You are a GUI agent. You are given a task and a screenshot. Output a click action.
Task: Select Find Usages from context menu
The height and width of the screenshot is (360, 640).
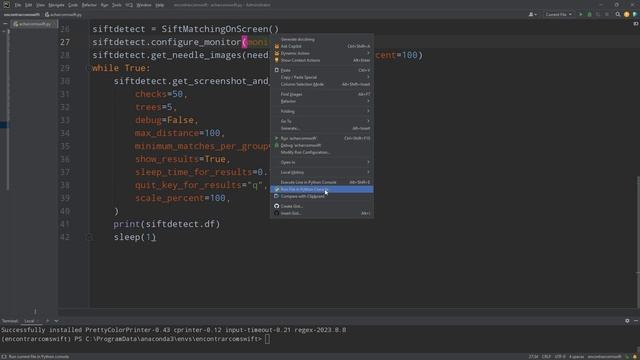[x=322, y=94]
